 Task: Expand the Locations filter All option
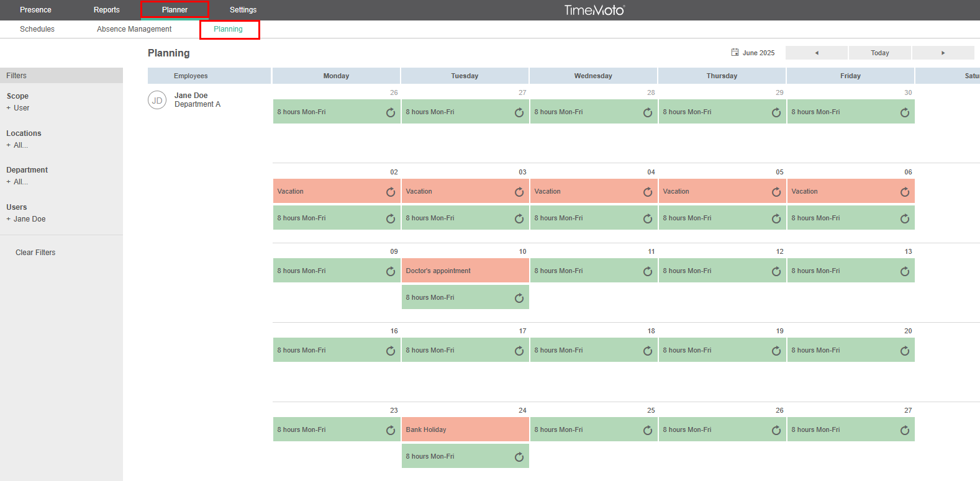17,145
